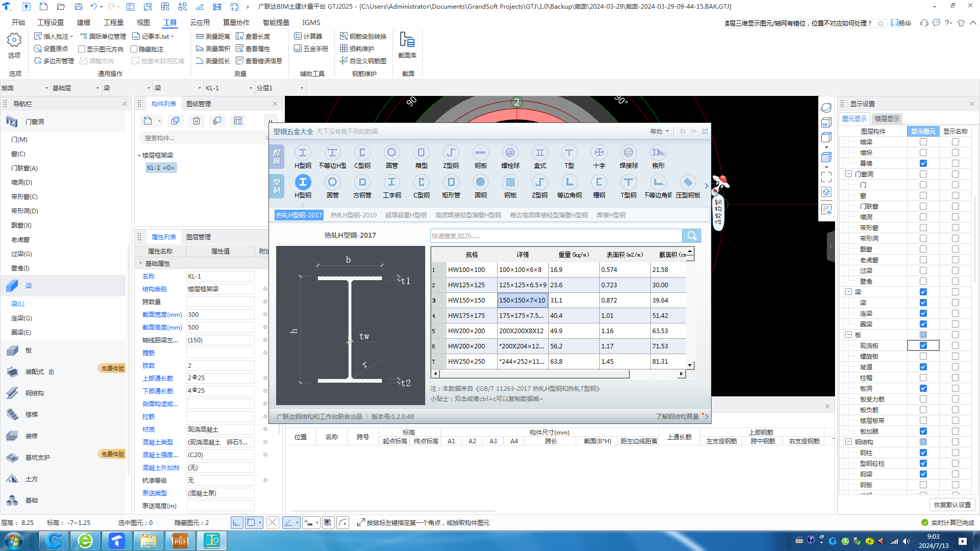The width and height of the screenshot is (980, 551).
Task: Check 暗梁 display element checkbox
Action: click(x=923, y=142)
